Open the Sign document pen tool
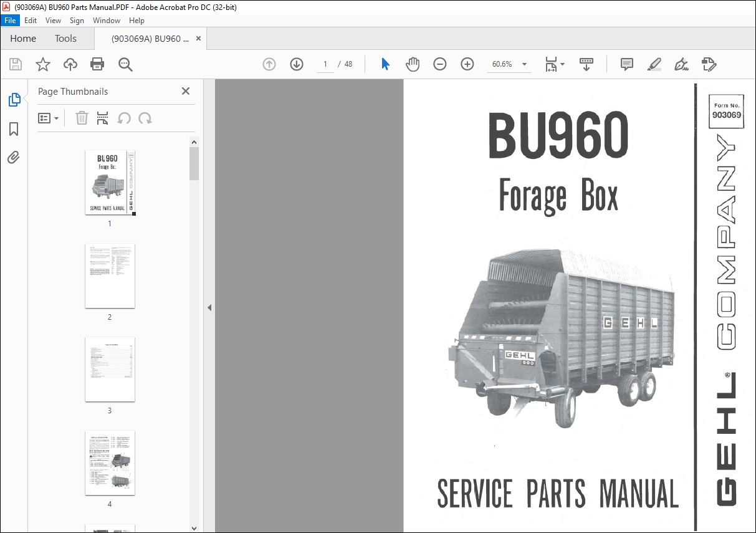This screenshot has width=756, height=533. 681,64
